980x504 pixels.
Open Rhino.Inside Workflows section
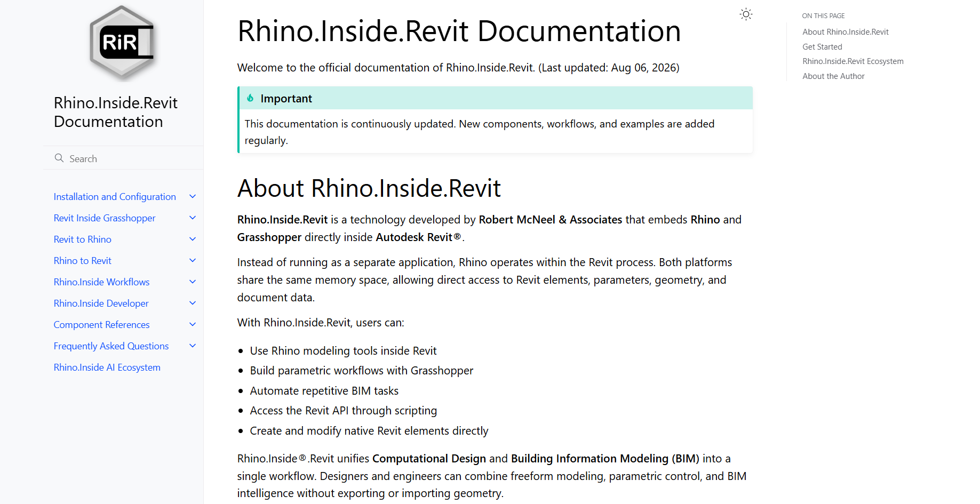(x=101, y=282)
